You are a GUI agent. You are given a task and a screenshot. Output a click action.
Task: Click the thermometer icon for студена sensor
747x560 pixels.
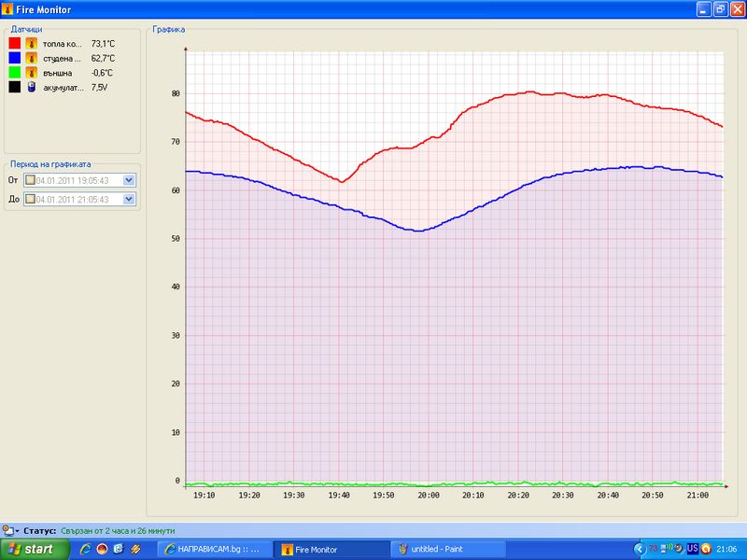click(31, 58)
